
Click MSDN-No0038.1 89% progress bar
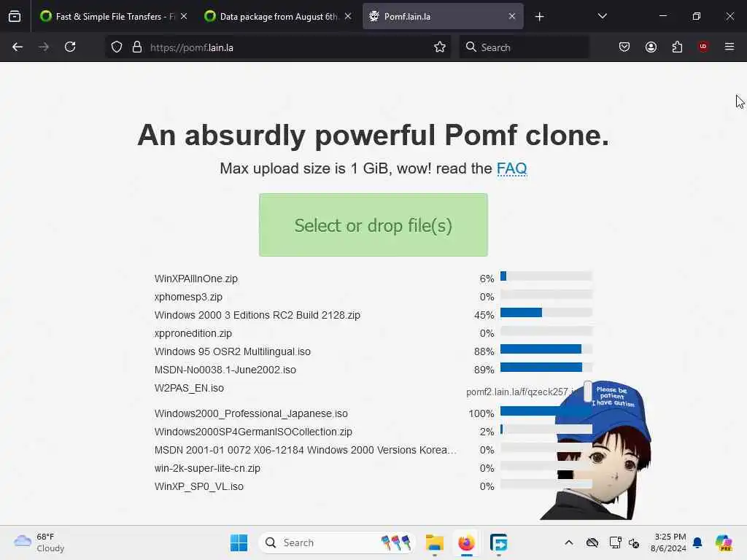(x=546, y=367)
